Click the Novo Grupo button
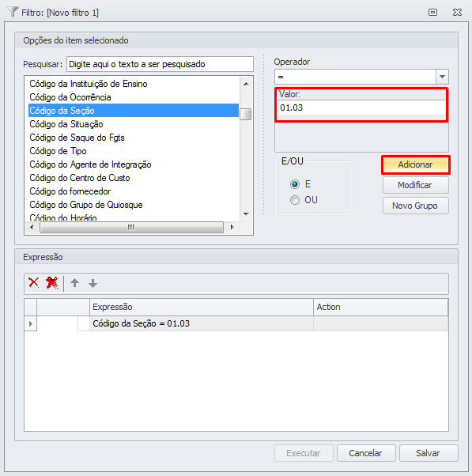This screenshot has height=476, width=472. pyautogui.click(x=415, y=206)
